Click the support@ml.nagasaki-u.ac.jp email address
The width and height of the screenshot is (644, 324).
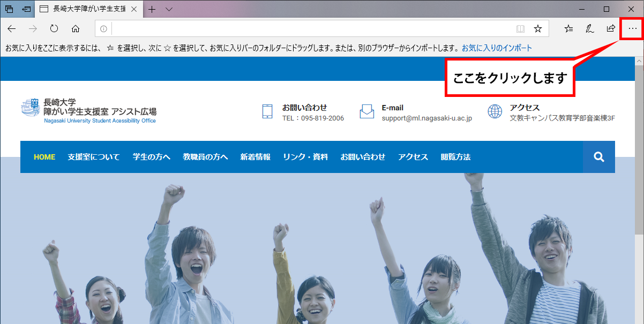pos(427,118)
